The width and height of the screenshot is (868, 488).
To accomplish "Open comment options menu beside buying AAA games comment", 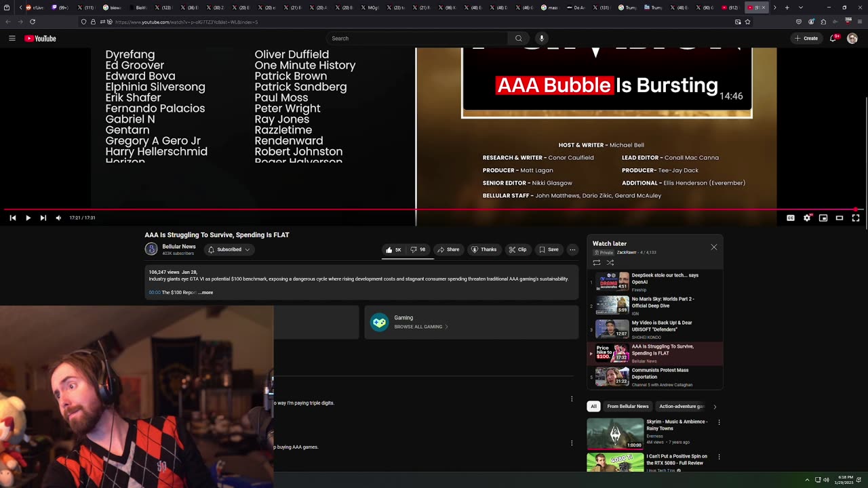I will (x=572, y=443).
